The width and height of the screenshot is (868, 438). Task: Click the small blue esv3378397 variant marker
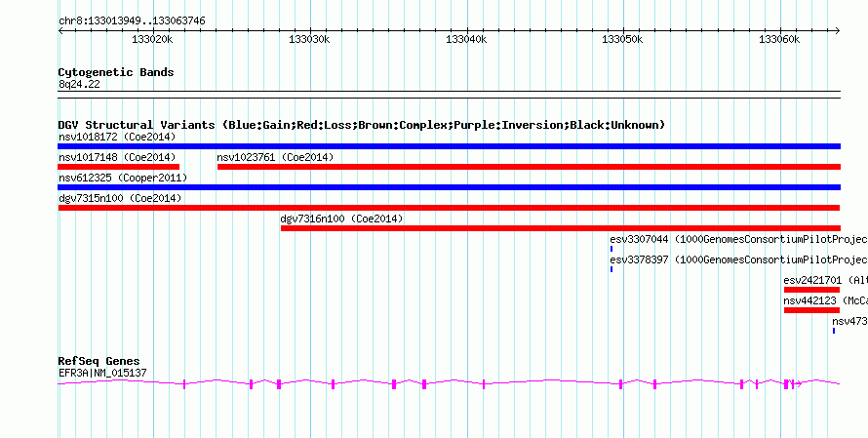click(x=612, y=269)
